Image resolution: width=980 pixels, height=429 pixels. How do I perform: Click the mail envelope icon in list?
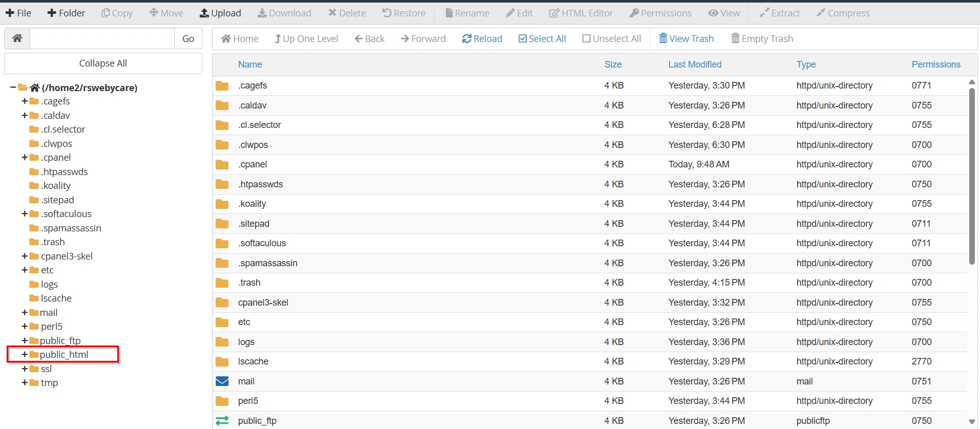[x=222, y=381]
